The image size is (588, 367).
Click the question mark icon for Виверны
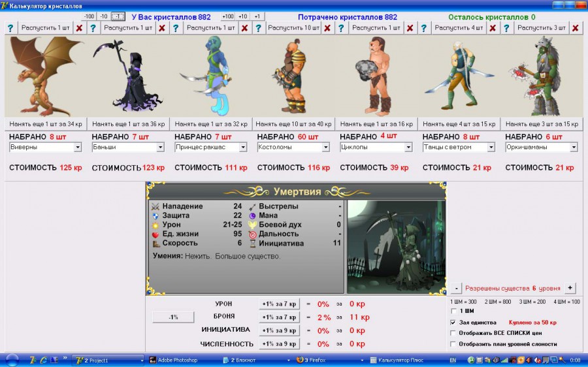click(10, 28)
